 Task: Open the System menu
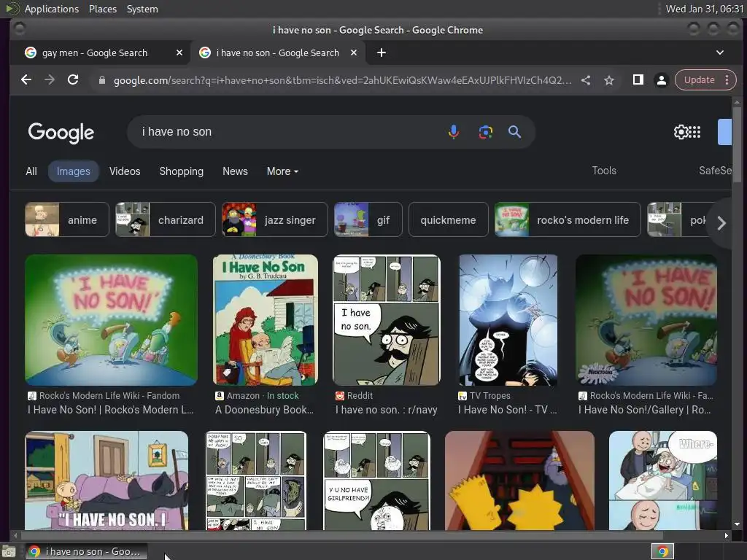pos(142,9)
